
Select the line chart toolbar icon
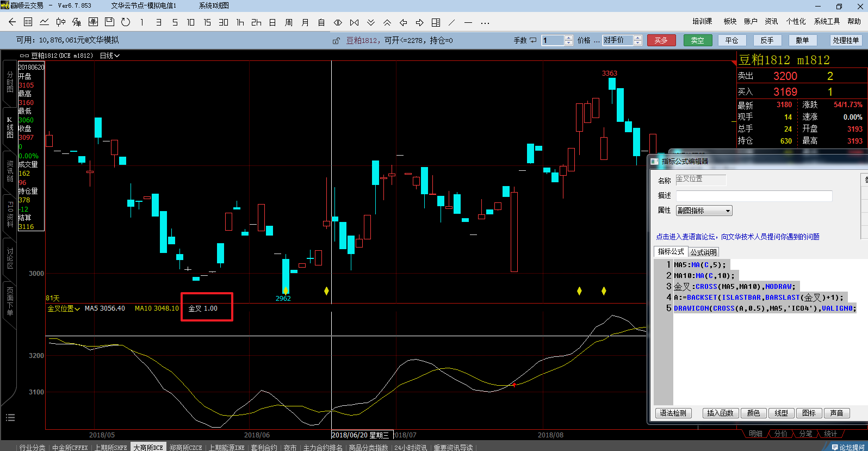click(x=44, y=22)
